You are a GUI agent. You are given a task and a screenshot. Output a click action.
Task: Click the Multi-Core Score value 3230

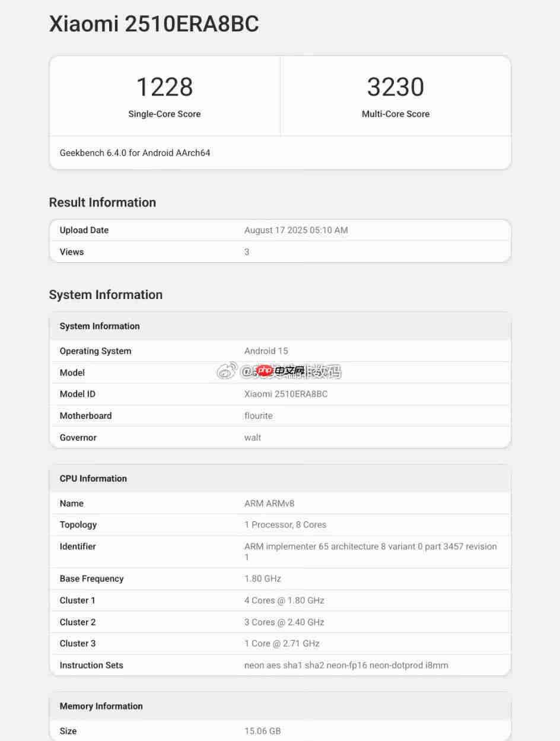[396, 87]
